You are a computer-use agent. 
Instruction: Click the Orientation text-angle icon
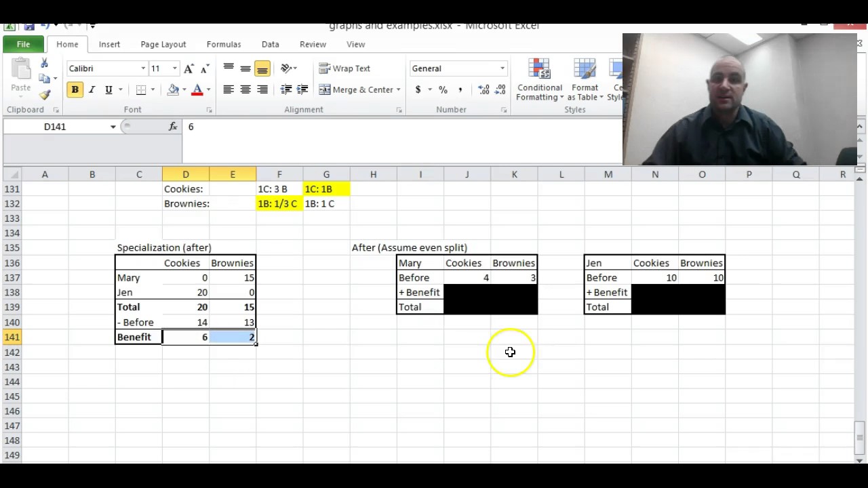pyautogui.click(x=285, y=68)
